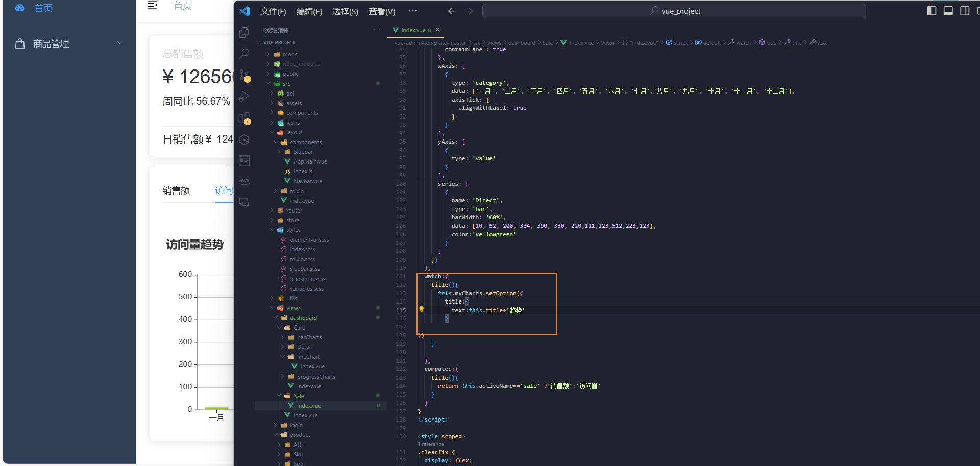Click the vue_project command center search box
Screen dimensions: 980x466
tap(674, 11)
